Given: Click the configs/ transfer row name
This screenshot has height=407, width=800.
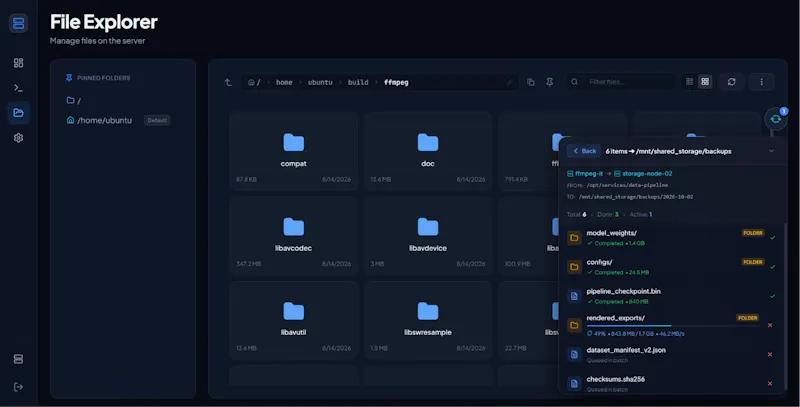Looking at the screenshot, I should pos(599,262).
